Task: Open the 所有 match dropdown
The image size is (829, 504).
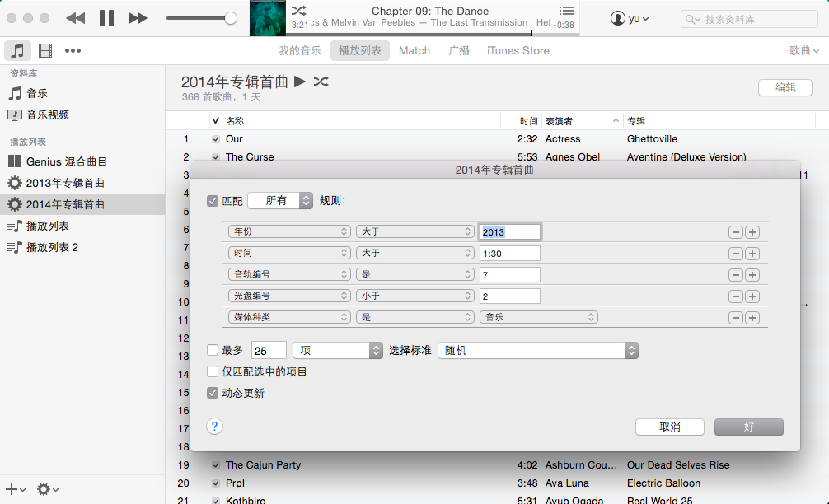Action: tap(280, 200)
